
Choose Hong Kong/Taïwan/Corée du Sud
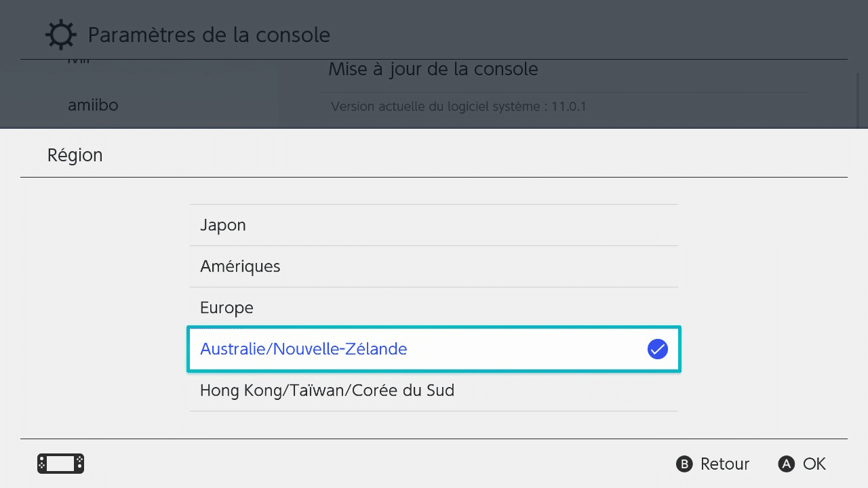pos(434,390)
